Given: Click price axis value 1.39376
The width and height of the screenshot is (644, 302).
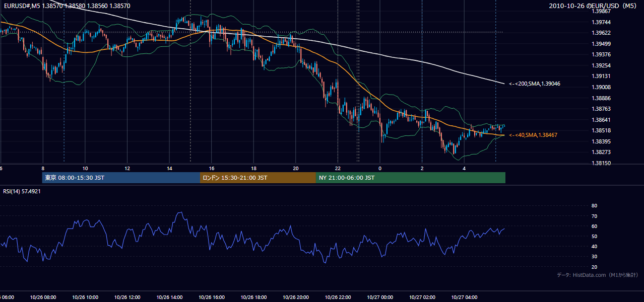Looking at the screenshot, I should pos(601,54).
